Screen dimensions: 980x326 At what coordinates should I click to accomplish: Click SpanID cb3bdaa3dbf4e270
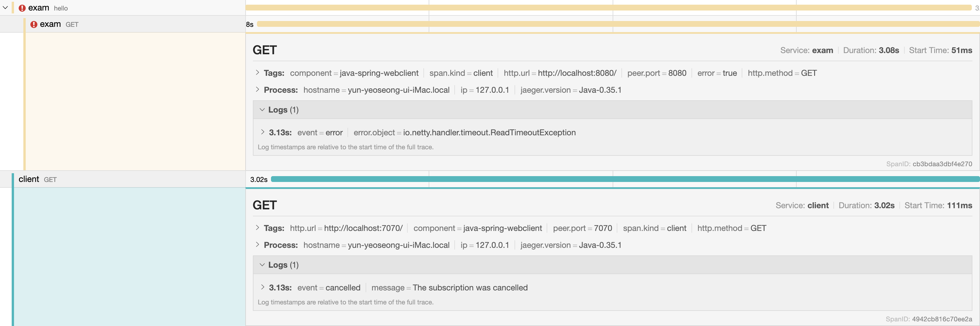[x=929, y=164]
